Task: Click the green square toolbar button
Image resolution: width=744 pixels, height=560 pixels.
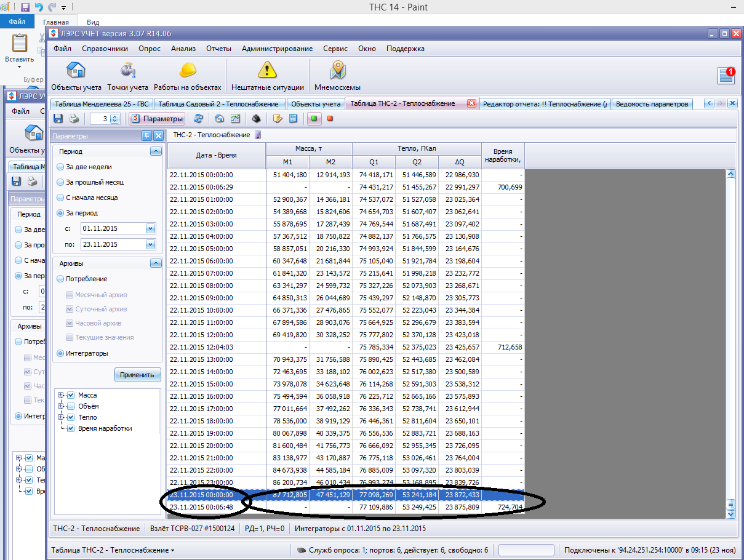Action: coord(314,119)
